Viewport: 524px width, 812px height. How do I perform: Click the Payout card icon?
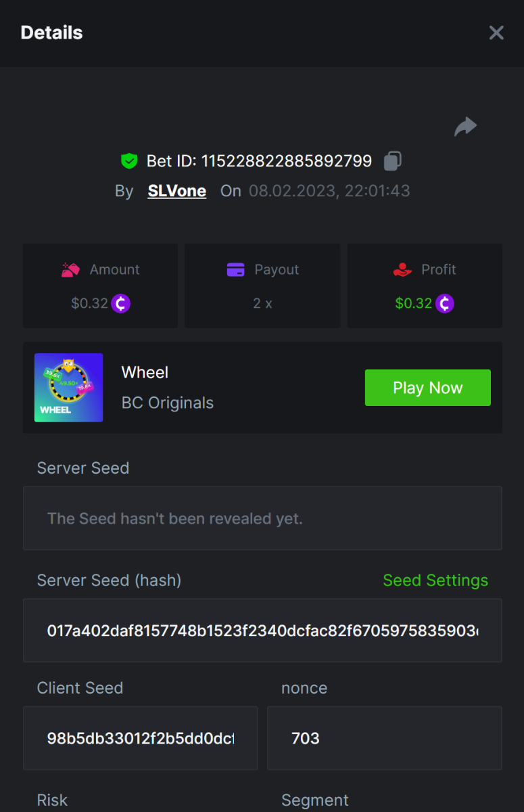(x=235, y=269)
